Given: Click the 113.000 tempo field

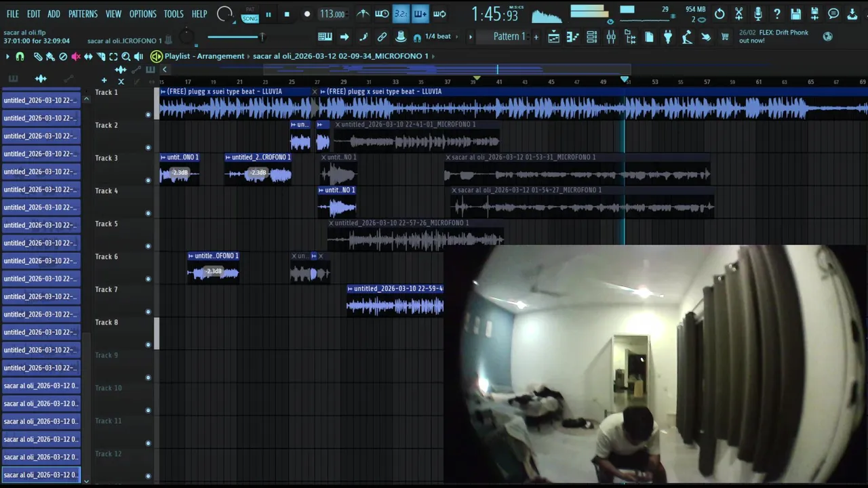Looking at the screenshot, I should 332,14.
